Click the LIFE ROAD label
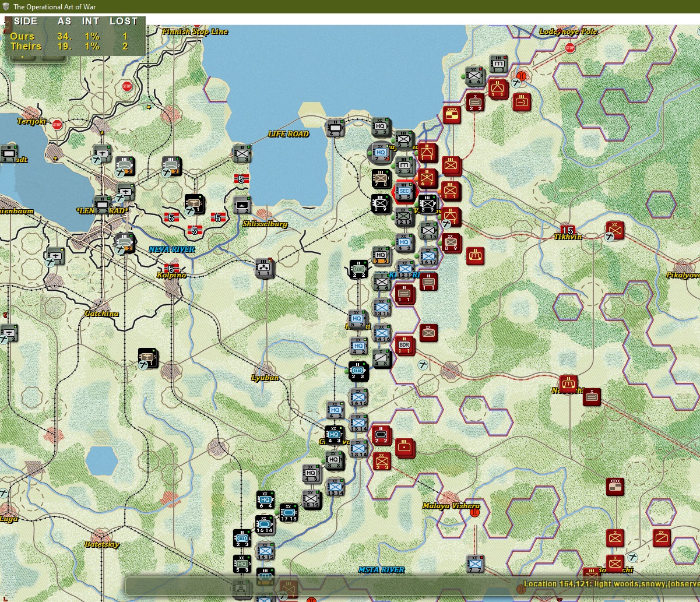700x602 pixels. (288, 134)
